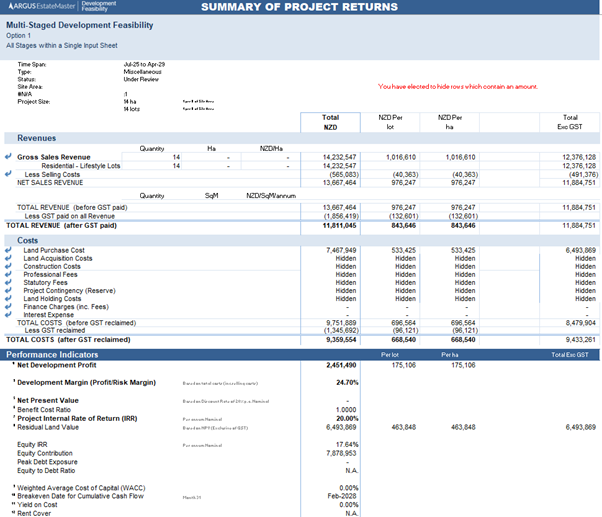This screenshot has height=517, width=602.
Task: Click the Summary of Project Returns banner title
Action: pyautogui.click(x=299, y=7)
